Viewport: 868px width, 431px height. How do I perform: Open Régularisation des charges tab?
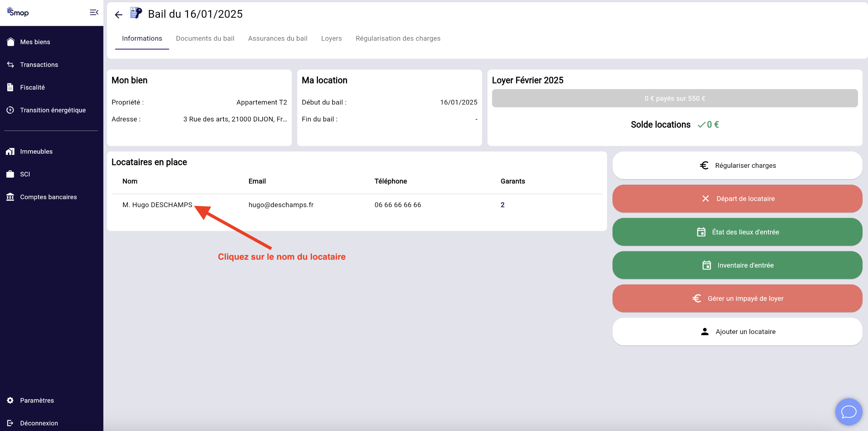click(x=398, y=38)
